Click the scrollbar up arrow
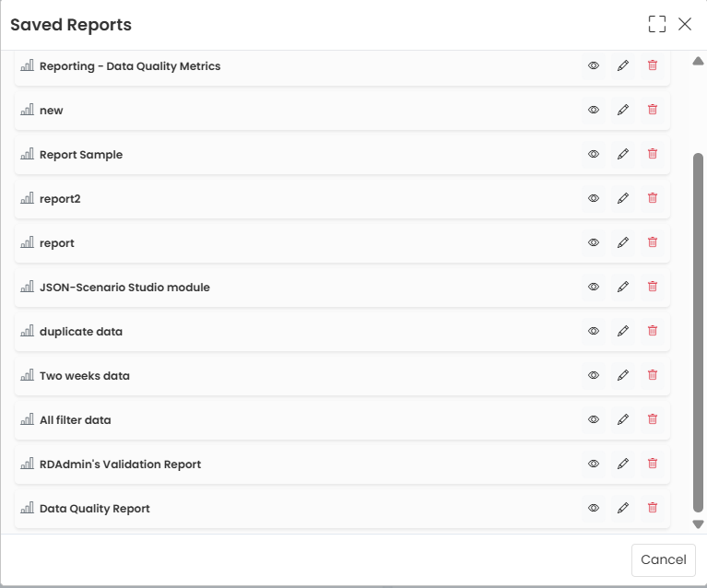The width and height of the screenshot is (707, 588). pos(698,61)
